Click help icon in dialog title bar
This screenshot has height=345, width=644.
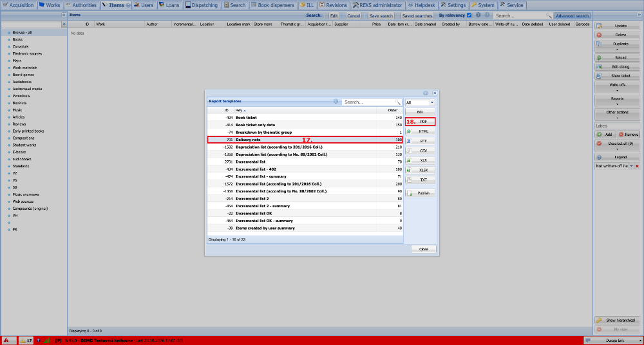pyautogui.click(x=426, y=93)
